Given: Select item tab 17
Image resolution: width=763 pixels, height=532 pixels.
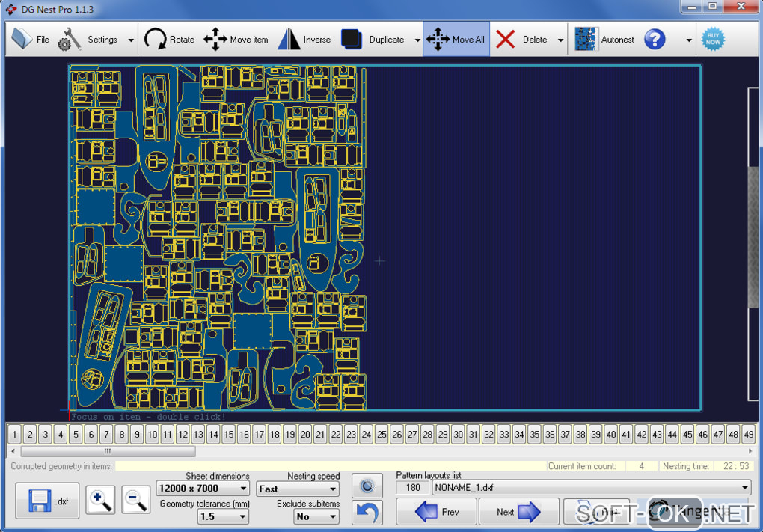Looking at the screenshot, I should point(260,434).
